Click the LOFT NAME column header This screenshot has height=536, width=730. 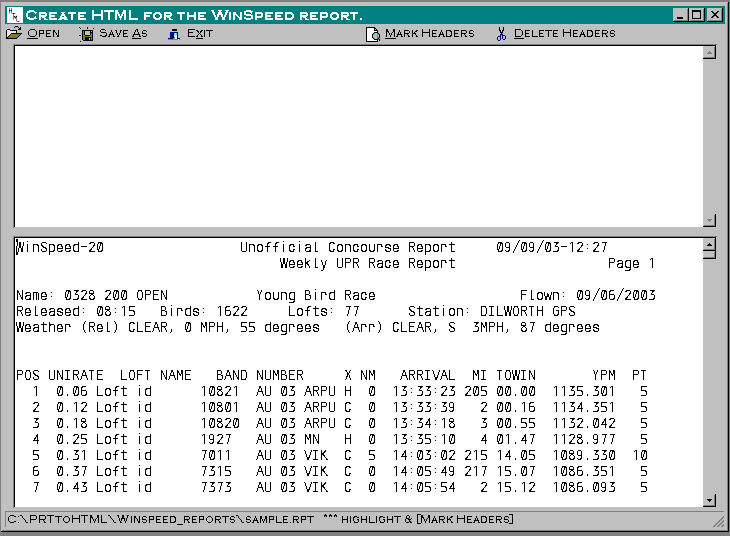click(x=155, y=375)
